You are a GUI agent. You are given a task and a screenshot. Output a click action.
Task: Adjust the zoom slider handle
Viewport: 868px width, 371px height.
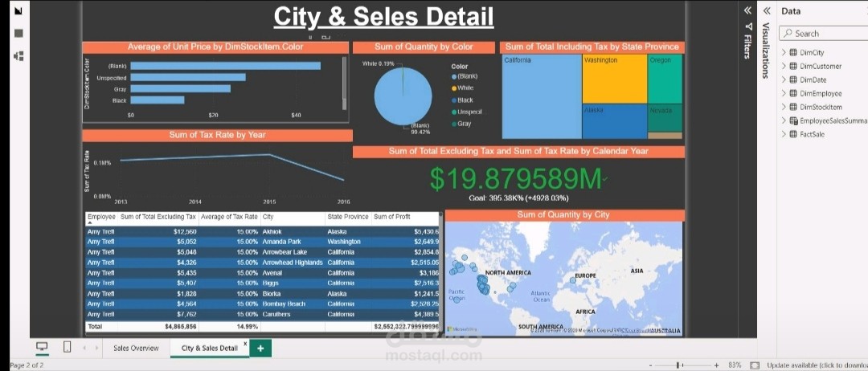678,365
